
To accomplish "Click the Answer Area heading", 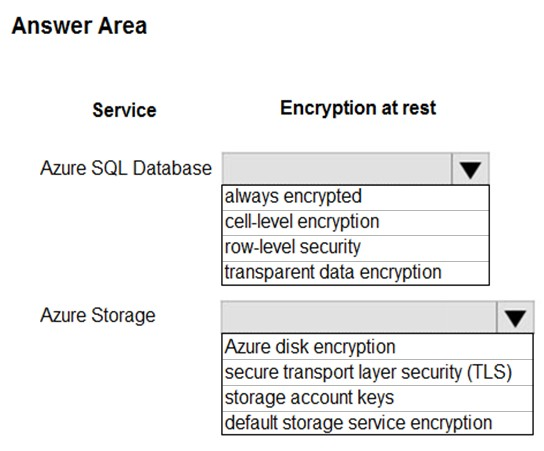I will click(79, 26).
